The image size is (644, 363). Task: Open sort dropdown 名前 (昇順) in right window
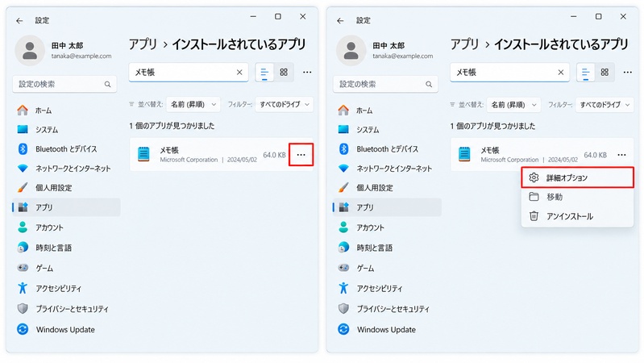pos(513,105)
